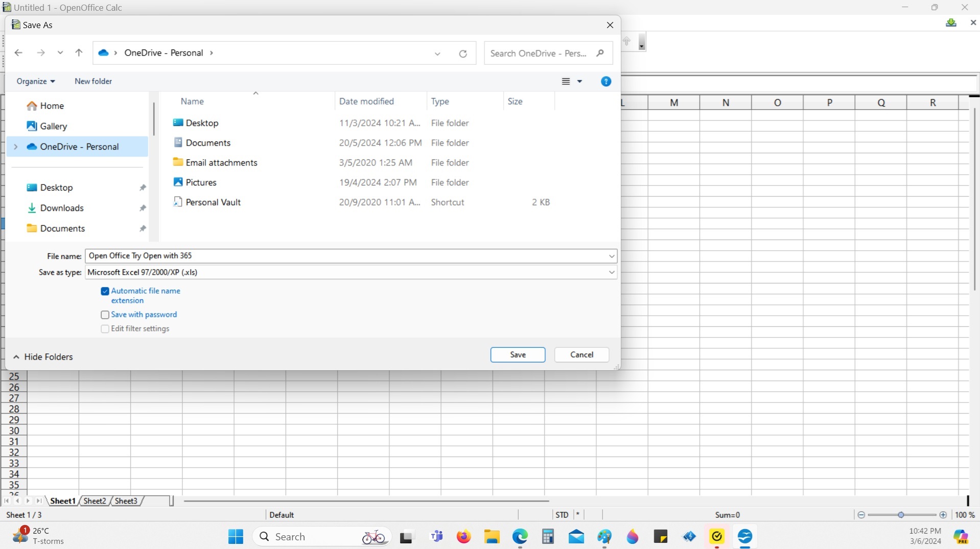Zoom in using the plus icon
This screenshot has width=980, height=549.
[x=943, y=515]
